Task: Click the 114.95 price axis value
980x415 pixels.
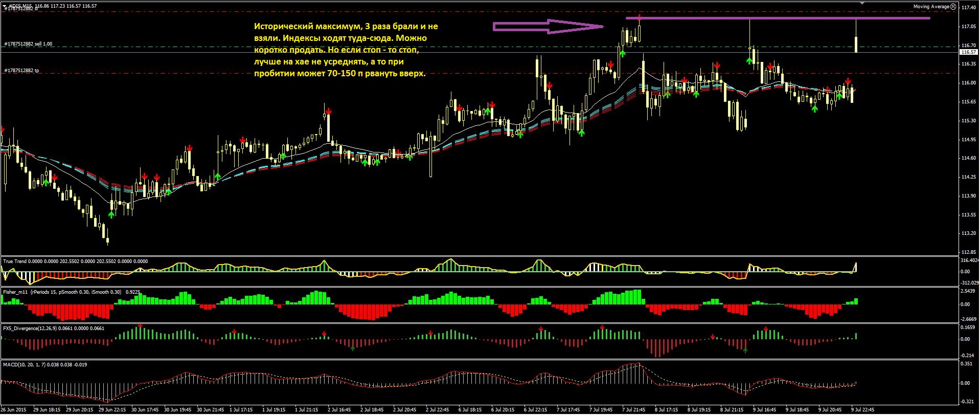Action: (969, 140)
